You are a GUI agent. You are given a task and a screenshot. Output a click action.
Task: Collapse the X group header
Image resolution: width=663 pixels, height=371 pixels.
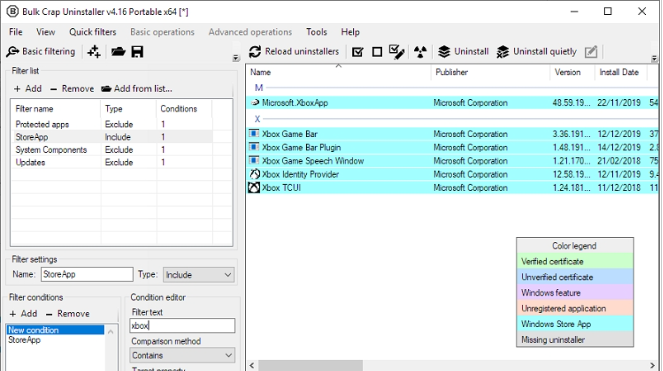(452, 119)
